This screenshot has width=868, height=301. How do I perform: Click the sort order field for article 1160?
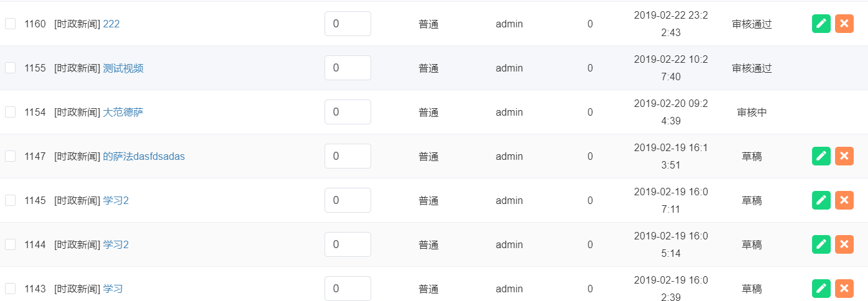pos(348,24)
